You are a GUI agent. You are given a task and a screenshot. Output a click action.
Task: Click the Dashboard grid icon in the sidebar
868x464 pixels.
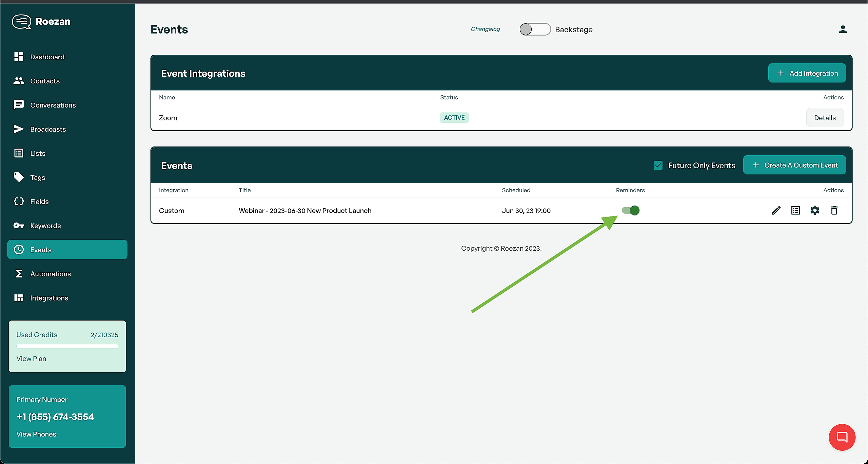tap(19, 57)
